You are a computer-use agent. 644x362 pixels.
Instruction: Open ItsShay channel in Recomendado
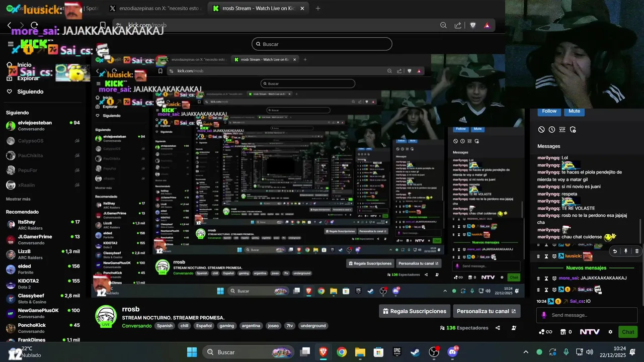pos(43,225)
